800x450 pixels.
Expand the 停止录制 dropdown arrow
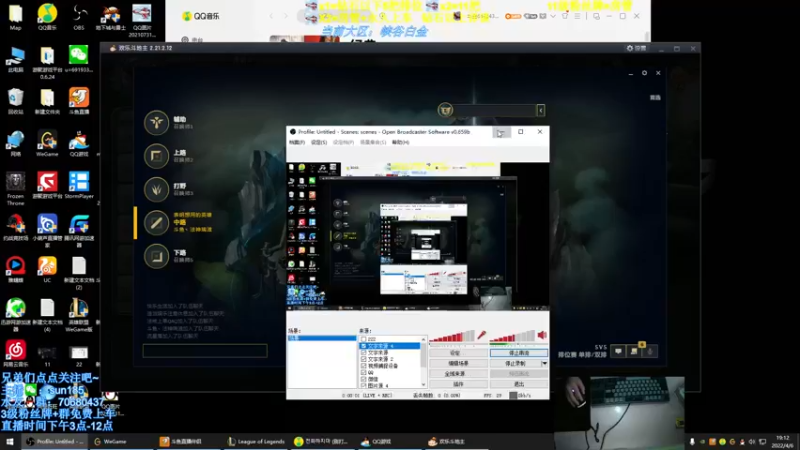click(x=544, y=363)
